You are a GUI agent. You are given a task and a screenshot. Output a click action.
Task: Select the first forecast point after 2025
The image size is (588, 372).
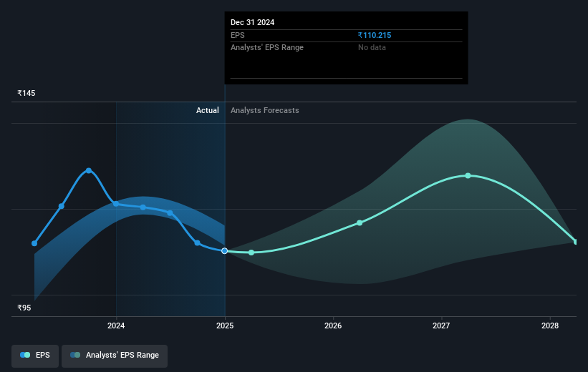(x=251, y=253)
